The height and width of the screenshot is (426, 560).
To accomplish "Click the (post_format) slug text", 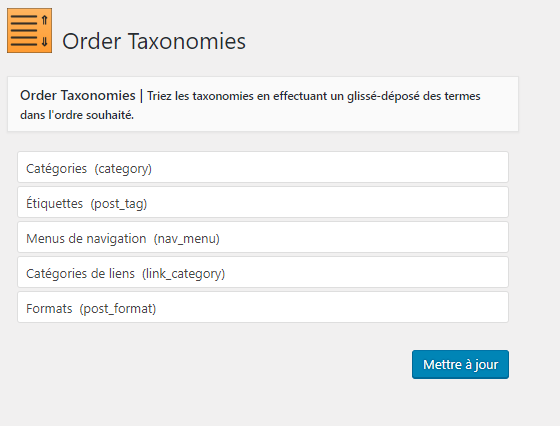I will tap(118, 309).
